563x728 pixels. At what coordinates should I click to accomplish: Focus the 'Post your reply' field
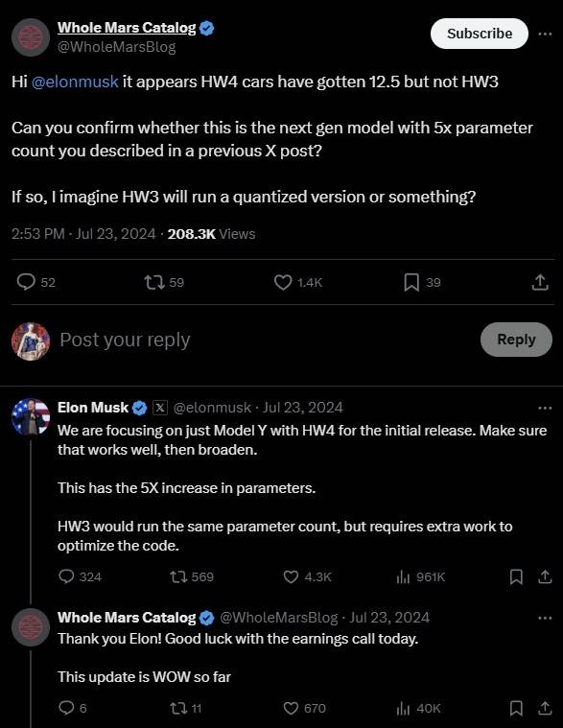(x=265, y=340)
